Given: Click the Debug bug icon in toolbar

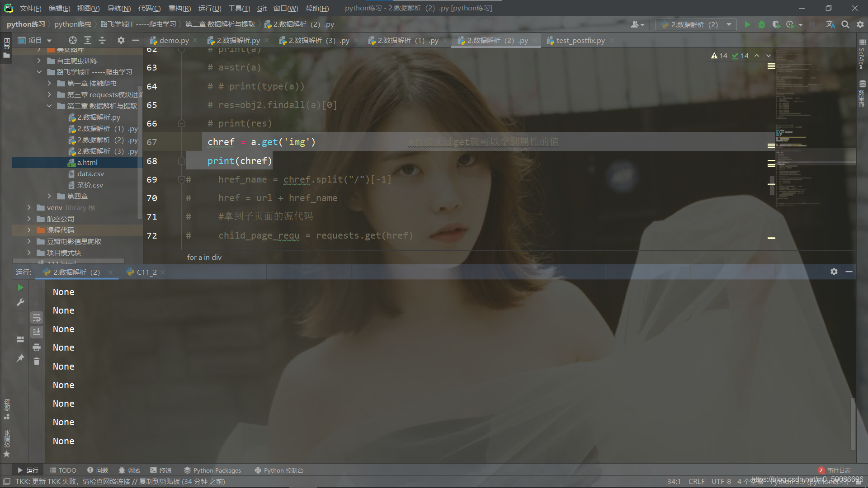Looking at the screenshot, I should [x=762, y=24].
